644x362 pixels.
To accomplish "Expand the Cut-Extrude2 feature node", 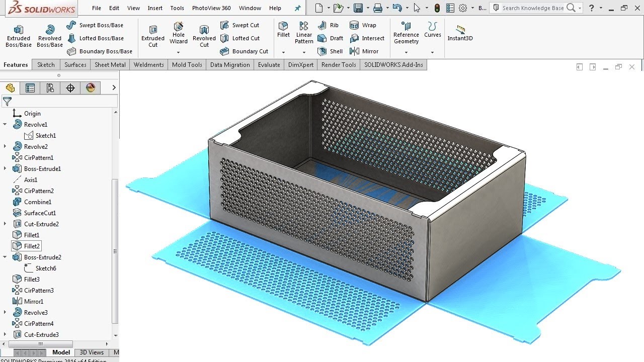I will [x=5, y=224].
